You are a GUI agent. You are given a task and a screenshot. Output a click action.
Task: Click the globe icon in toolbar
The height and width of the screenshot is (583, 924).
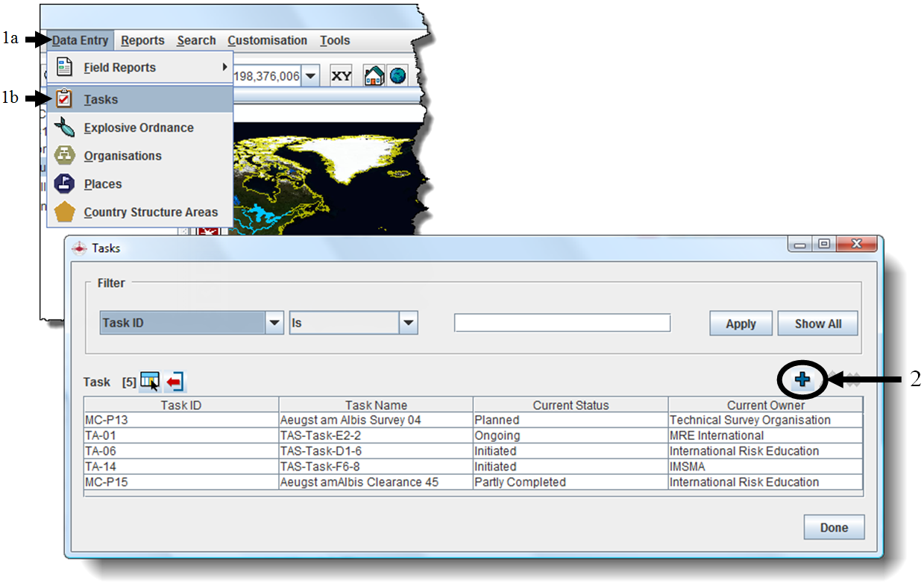(397, 76)
